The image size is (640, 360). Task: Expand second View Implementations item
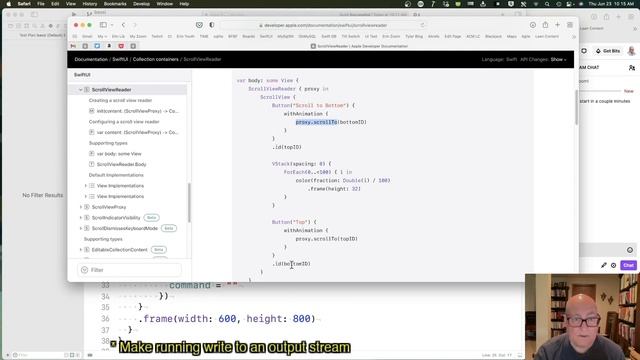click(x=86, y=196)
